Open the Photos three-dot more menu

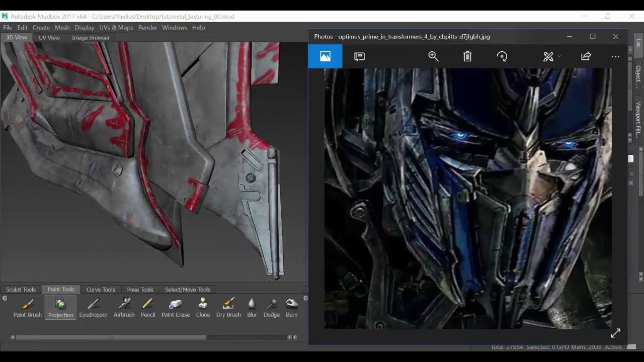click(x=615, y=56)
